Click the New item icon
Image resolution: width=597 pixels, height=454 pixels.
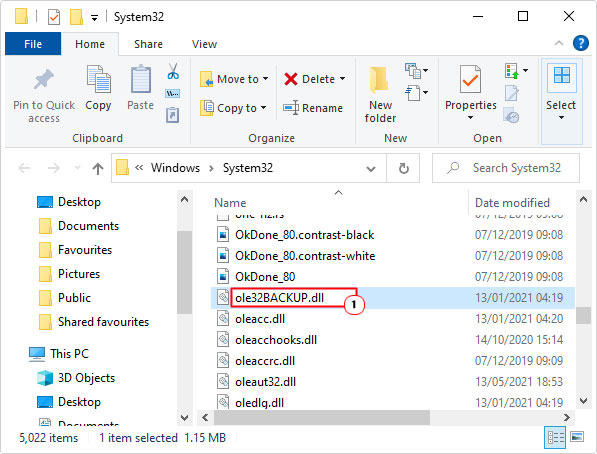pyautogui.click(x=413, y=71)
